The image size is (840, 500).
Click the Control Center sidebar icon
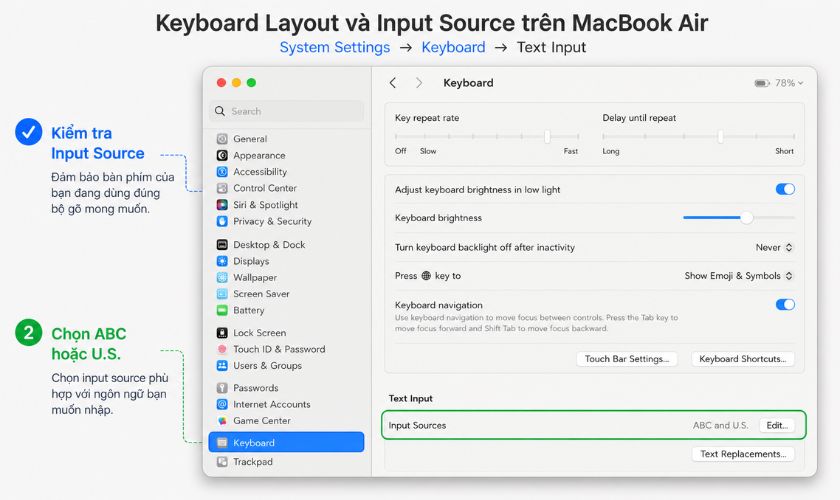(x=222, y=189)
